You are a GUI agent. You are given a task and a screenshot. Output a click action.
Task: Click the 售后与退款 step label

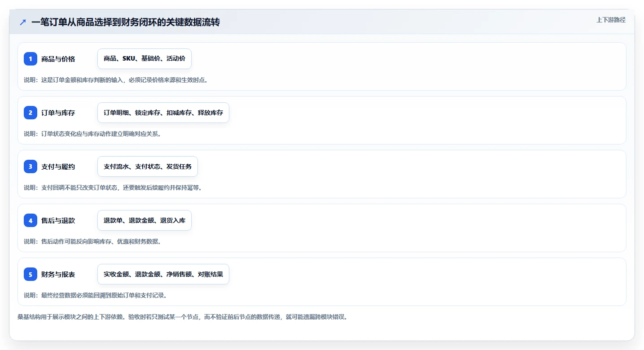[x=58, y=220]
